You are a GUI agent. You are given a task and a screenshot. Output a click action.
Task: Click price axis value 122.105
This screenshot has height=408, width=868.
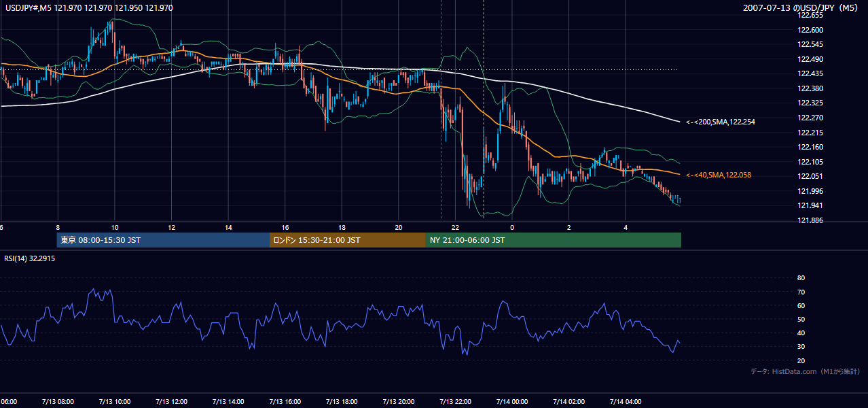(x=811, y=162)
